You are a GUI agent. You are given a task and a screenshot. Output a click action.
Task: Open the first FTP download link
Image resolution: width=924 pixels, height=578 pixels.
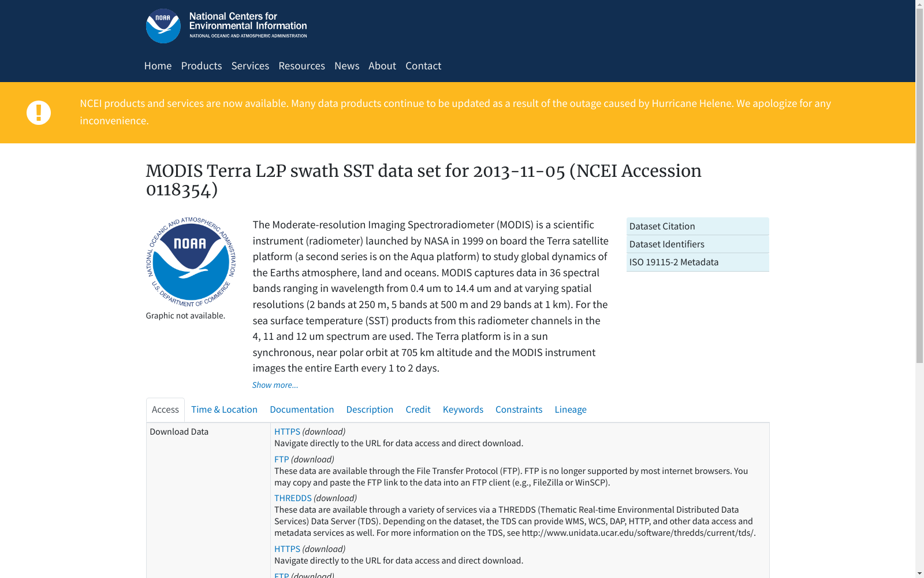(x=281, y=460)
